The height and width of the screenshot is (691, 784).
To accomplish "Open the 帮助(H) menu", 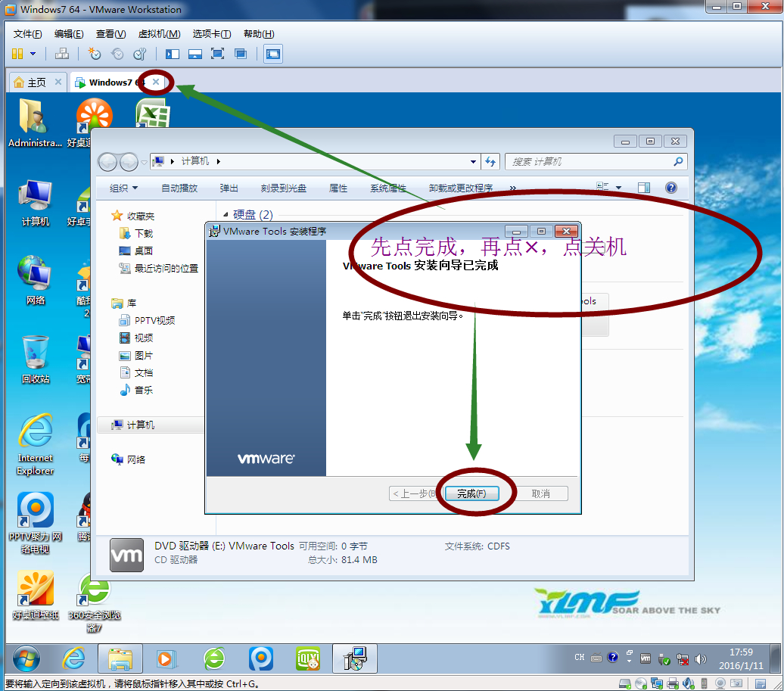I will pos(259,34).
